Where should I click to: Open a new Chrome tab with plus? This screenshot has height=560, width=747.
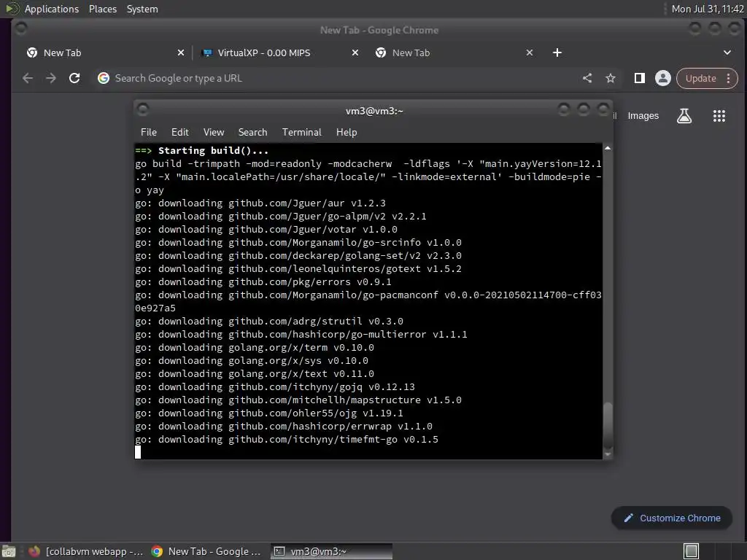(x=557, y=52)
